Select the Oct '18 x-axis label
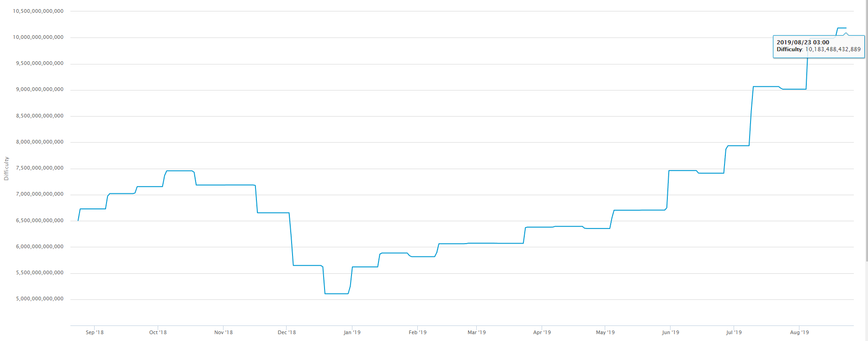Screen dimensions: 868x341 [x=158, y=332]
